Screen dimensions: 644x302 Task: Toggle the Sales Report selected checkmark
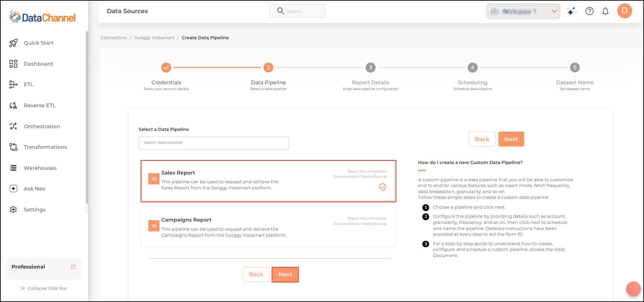[382, 187]
